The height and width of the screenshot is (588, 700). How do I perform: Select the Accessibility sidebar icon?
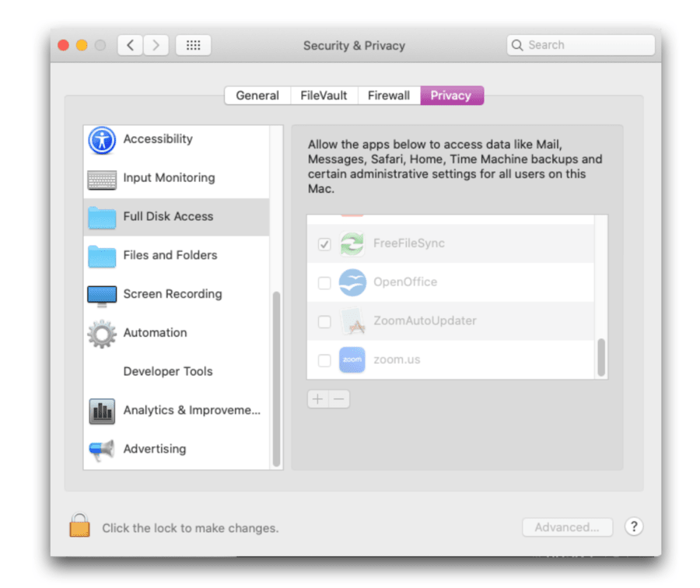pyautogui.click(x=101, y=140)
